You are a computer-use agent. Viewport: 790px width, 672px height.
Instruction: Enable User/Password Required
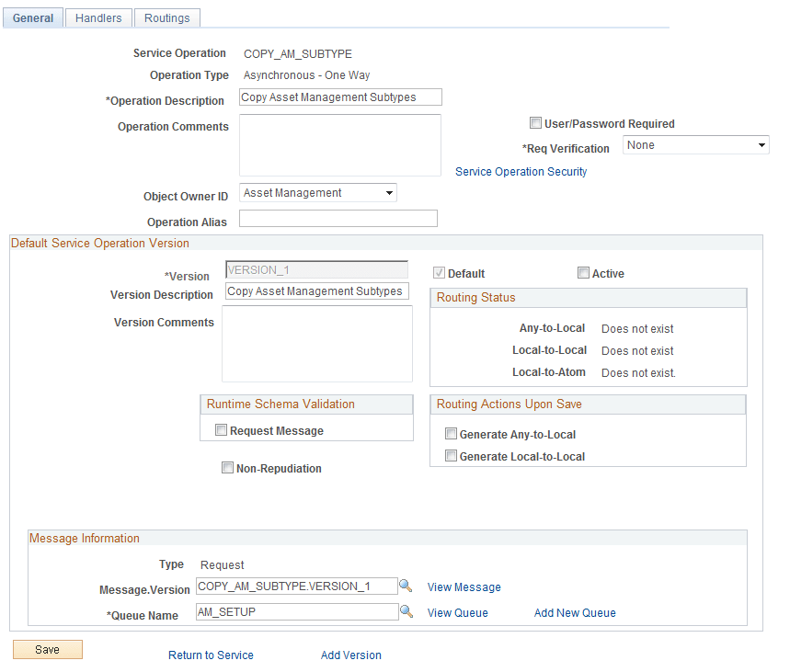click(x=536, y=123)
